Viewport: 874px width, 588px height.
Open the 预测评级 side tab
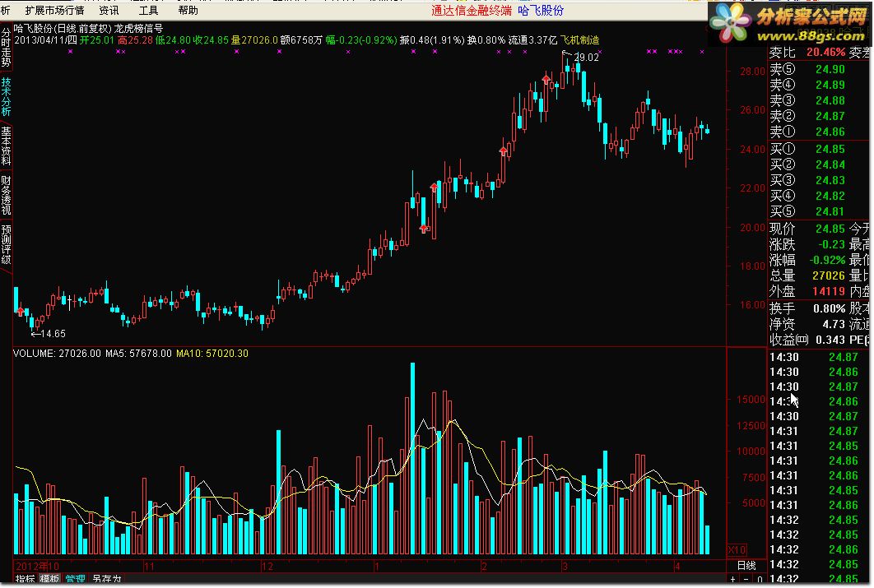[x=6, y=244]
